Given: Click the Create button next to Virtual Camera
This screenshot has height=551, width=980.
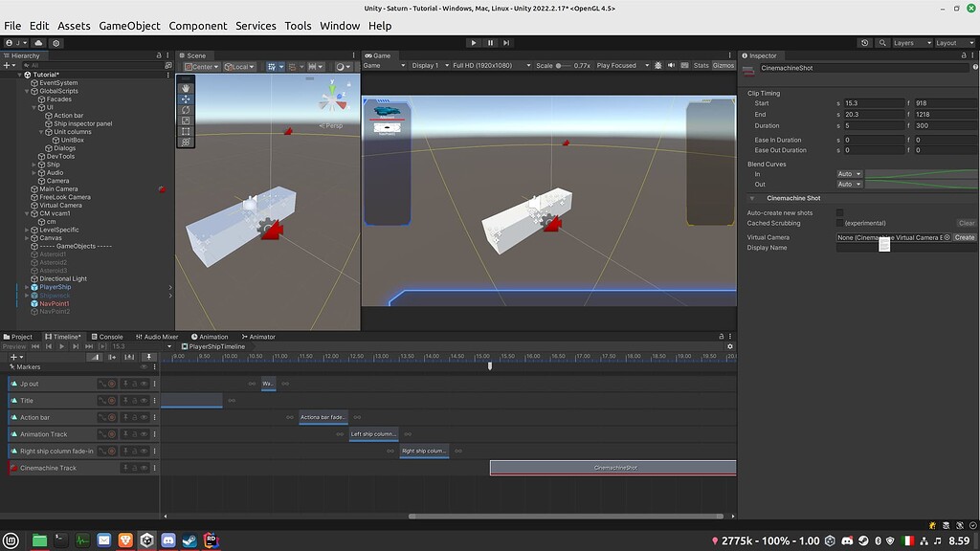Looking at the screenshot, I should [x=965, y=236].
